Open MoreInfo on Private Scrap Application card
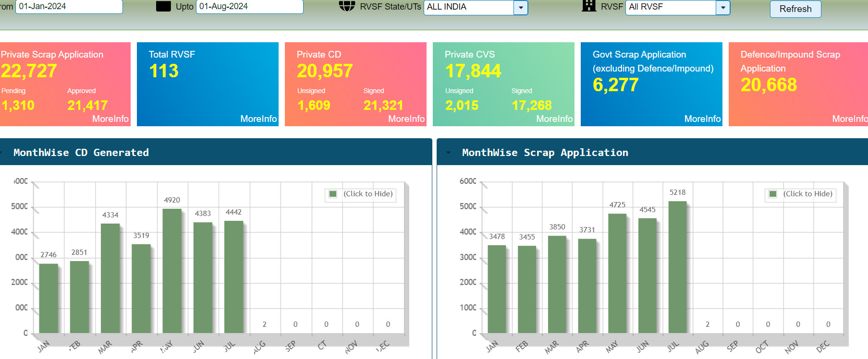868x359 pixels. [110, 119]
